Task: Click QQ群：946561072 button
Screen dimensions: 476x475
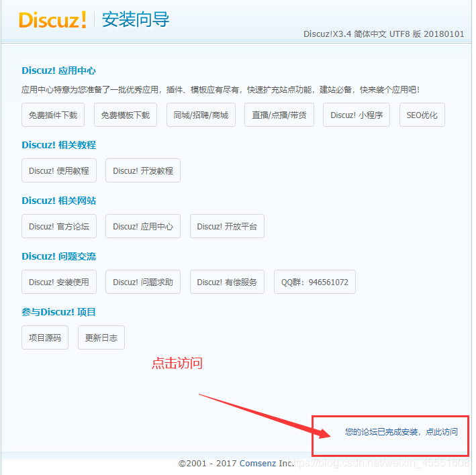Action: [315, 282]
